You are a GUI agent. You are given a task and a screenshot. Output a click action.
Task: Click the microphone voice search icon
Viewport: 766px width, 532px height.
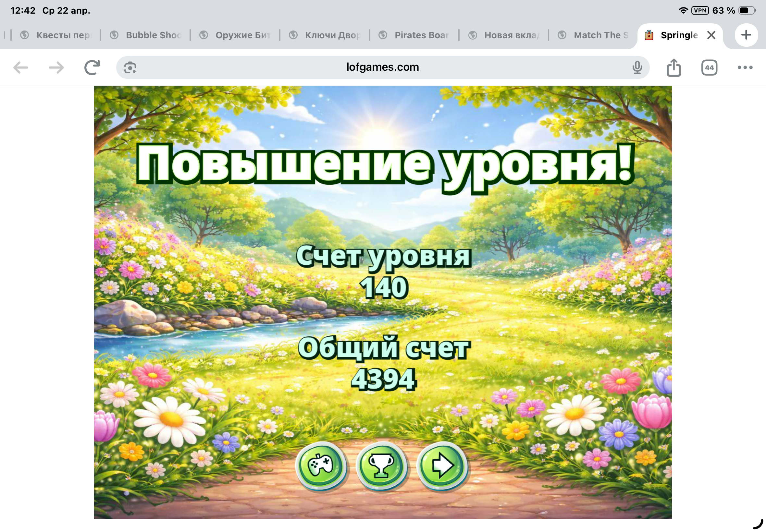637,68
